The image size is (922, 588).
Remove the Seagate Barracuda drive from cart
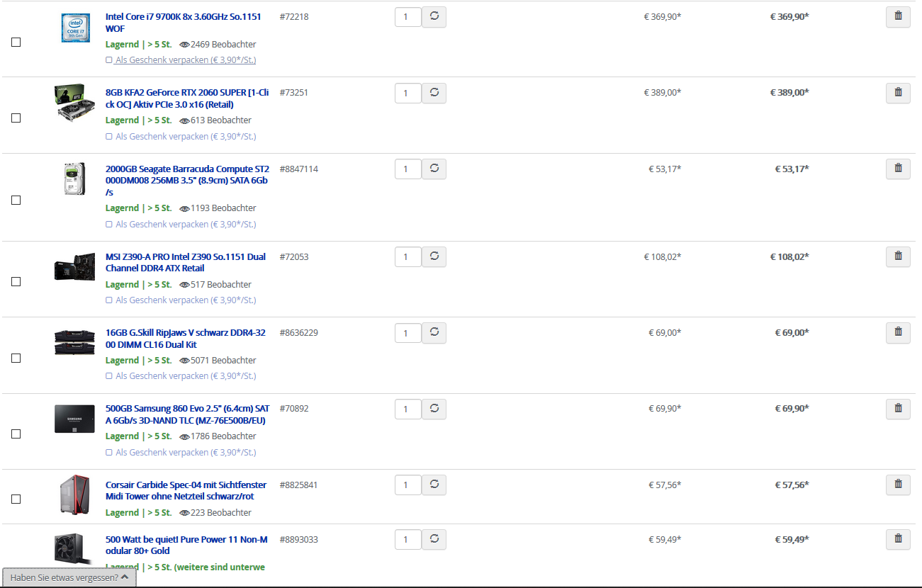click(898, 169)
